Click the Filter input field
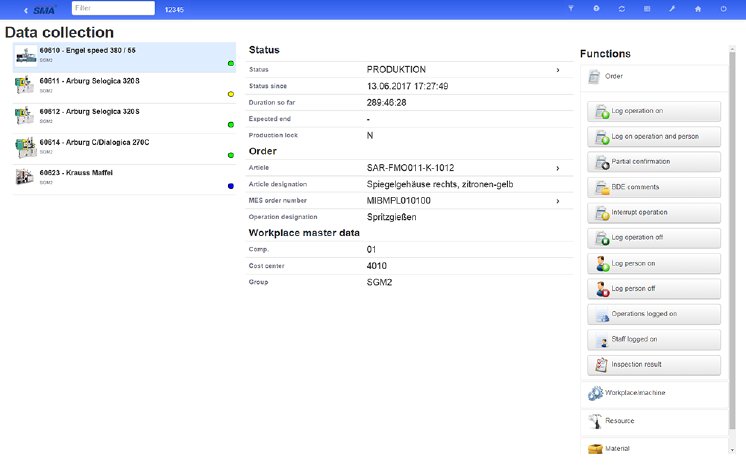The height and width of the screenshot is (466, 746). coord(113,9)
